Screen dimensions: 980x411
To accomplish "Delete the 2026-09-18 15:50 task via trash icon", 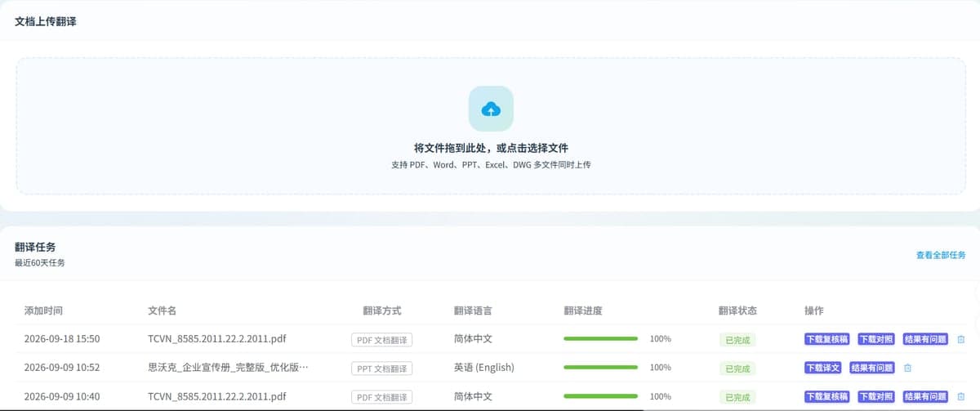I will point(960,339).
